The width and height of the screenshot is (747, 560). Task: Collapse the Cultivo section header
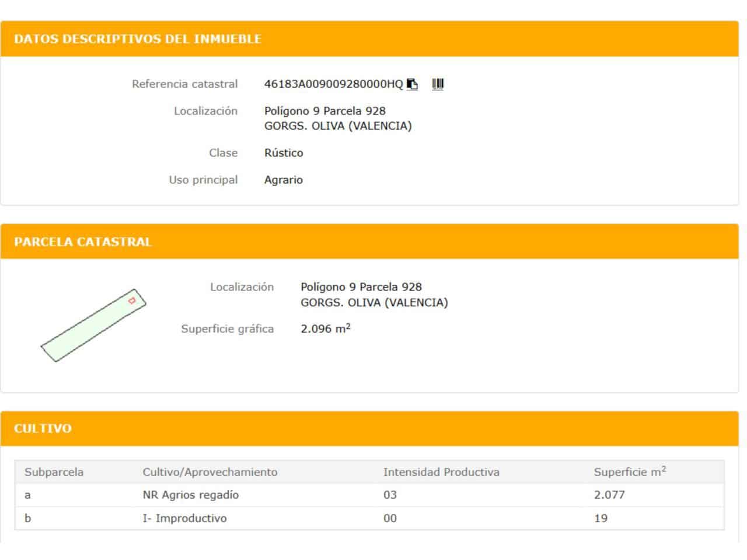tap(43, 429)
